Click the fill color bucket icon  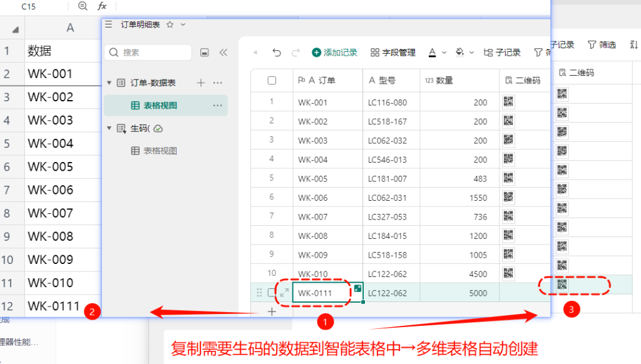click(460, 52)
